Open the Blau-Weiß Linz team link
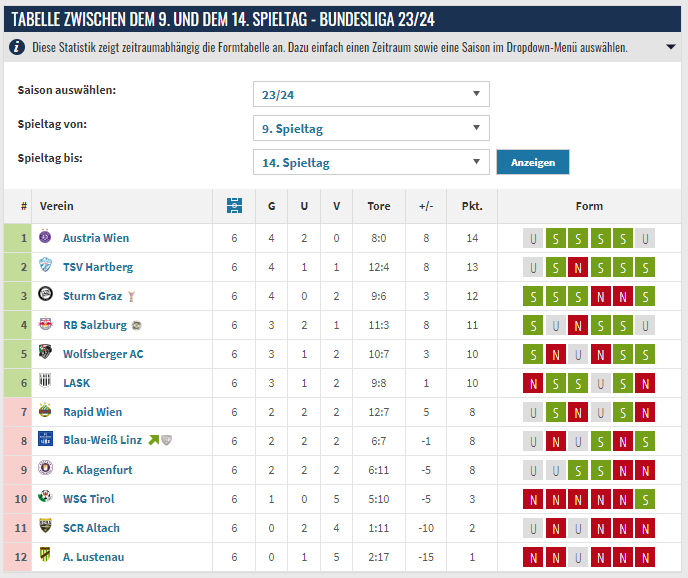688x578 pixels. (x=102, y=441)
